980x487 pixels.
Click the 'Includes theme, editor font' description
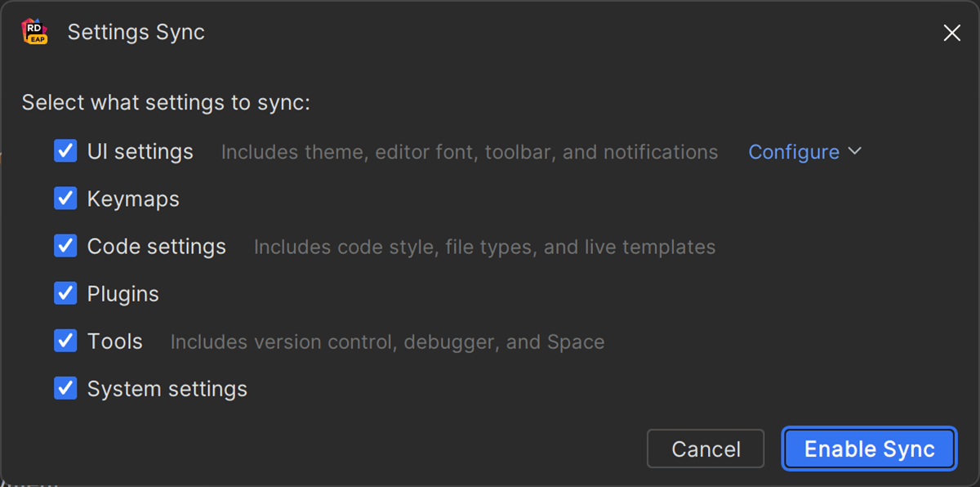tap(469, 152)
